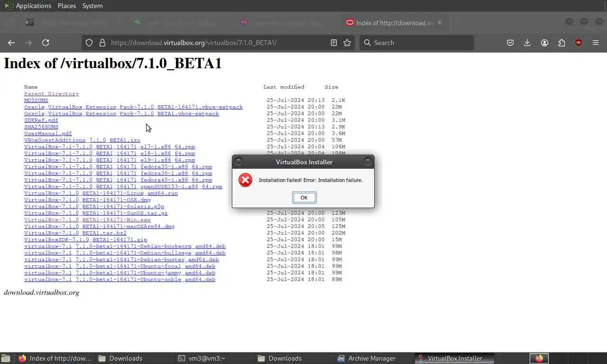Download VBoxGuestAdditions_7.1.0_BETA1.iso

pos(82,140)
